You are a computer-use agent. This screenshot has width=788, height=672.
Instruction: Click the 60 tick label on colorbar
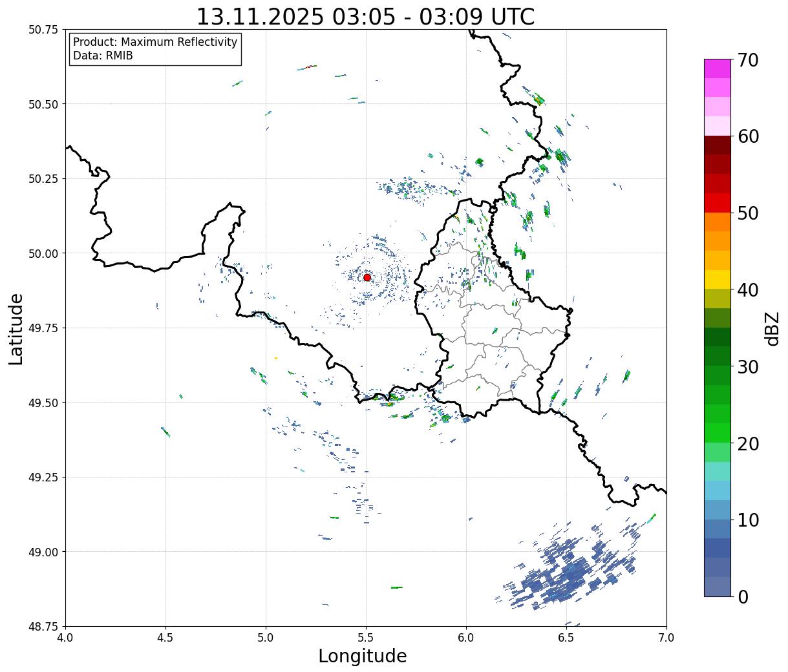pyautogui.click(x=748, y=136)
